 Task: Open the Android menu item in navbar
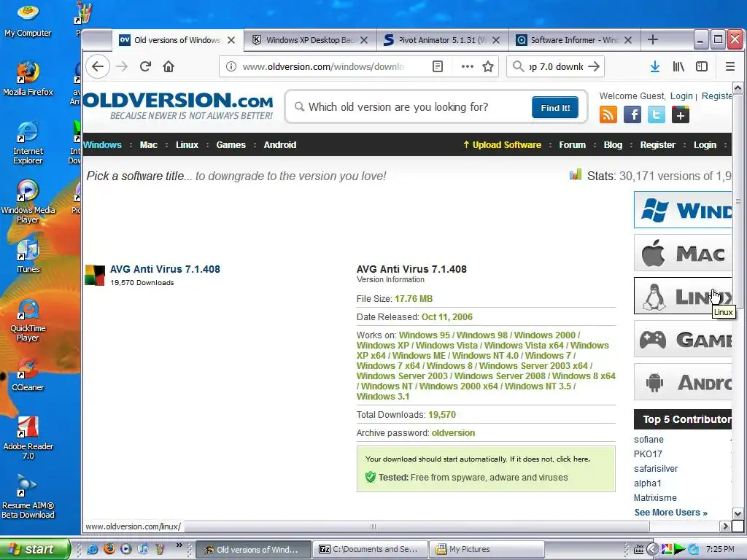pos(280,145)
